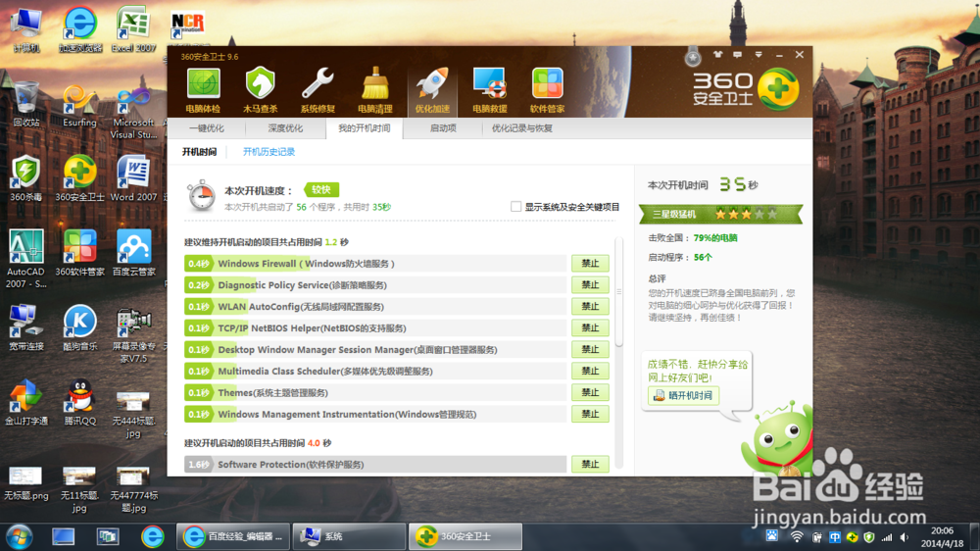Click 禁止 for Themes service

590,392
